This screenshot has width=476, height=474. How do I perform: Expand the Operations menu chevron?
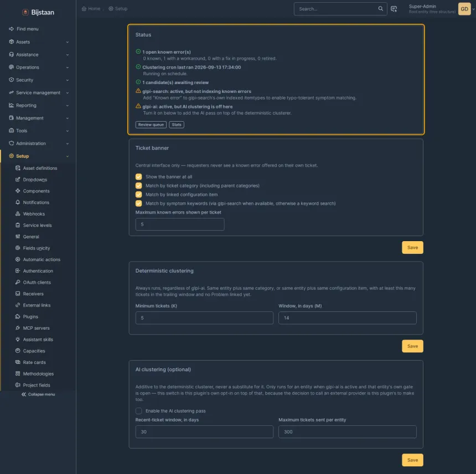coord(68,67)
